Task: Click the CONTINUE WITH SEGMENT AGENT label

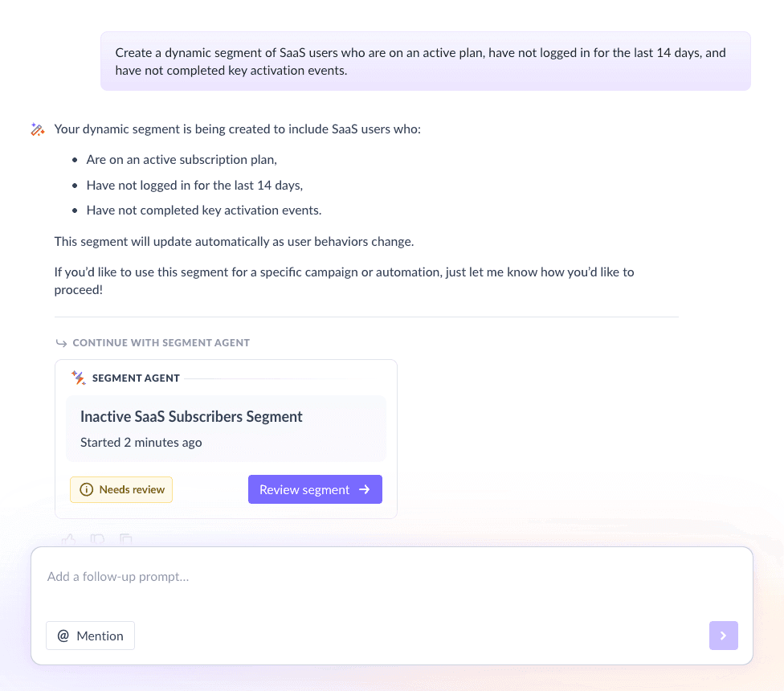Action: pos(161,342)
